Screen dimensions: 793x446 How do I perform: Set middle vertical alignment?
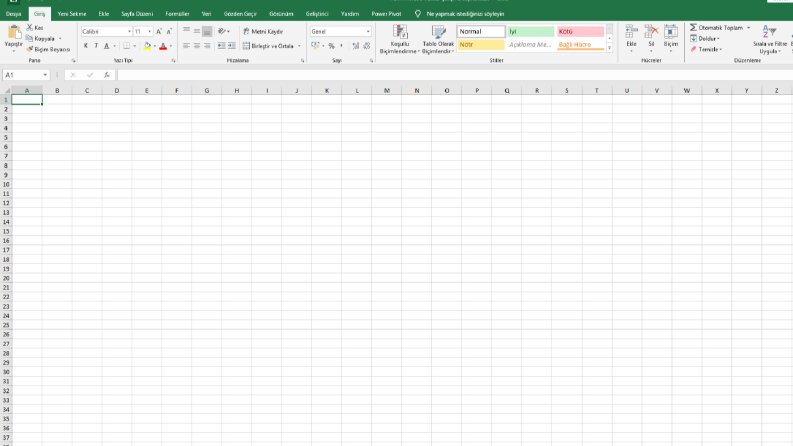pyautogui.click(x=197, y=31)
